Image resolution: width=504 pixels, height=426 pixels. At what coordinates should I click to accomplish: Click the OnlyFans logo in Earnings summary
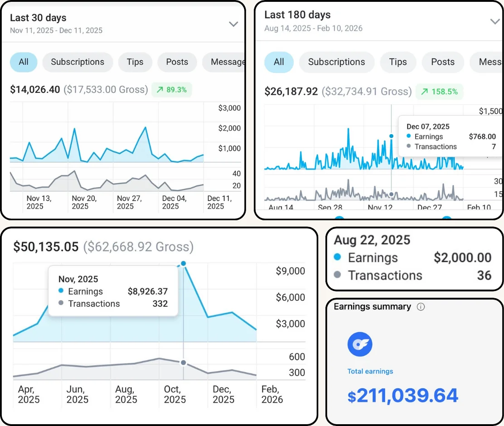pyautogui.click(x=360, y=344)
